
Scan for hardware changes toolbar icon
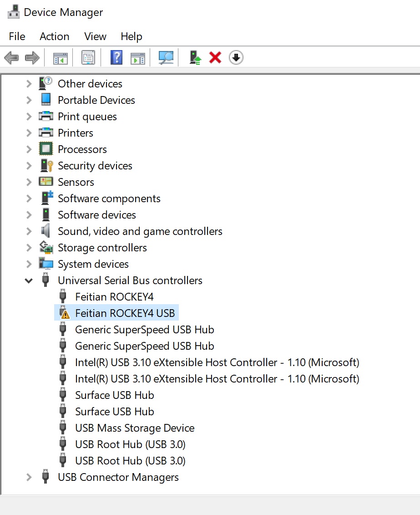(x=166, y=58)
